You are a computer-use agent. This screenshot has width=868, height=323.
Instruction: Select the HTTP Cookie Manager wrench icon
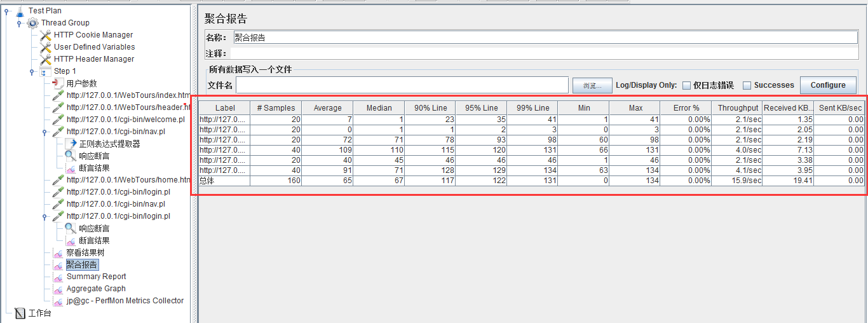(45, 35)
